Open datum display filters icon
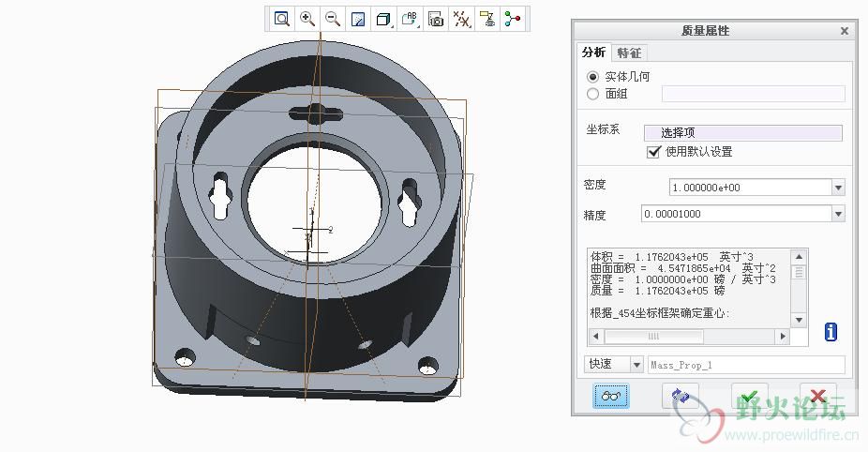The height and width of the screenshot is (452, 868). [462, 20]
